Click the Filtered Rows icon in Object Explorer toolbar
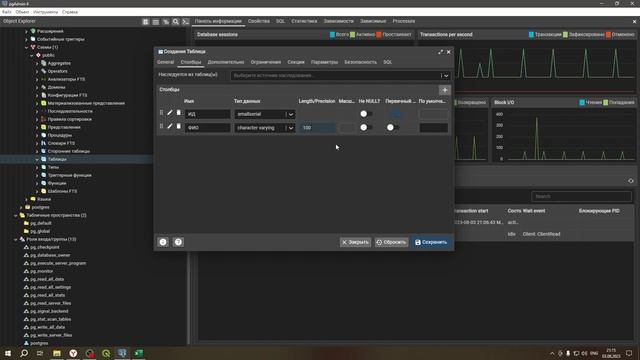This screenshot has height=360, width=640. 166,22
